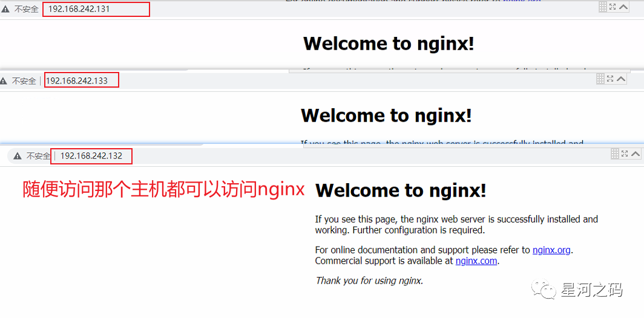Screen dimensions: 644x318
Task: Open the nginx.com link
Action: 476,261
